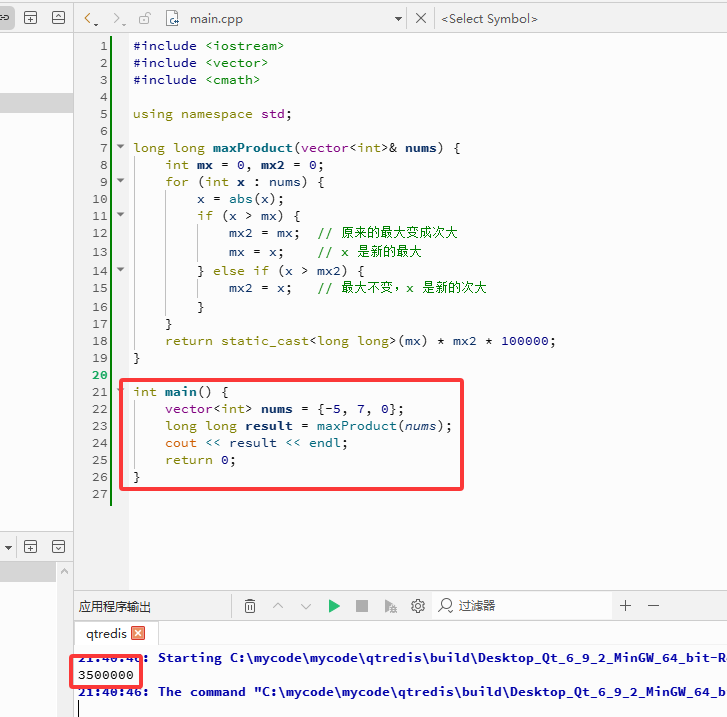Click the main.cpp file type icon
The height and width of the screenshot is (717, 727).
tap(172, 19)
